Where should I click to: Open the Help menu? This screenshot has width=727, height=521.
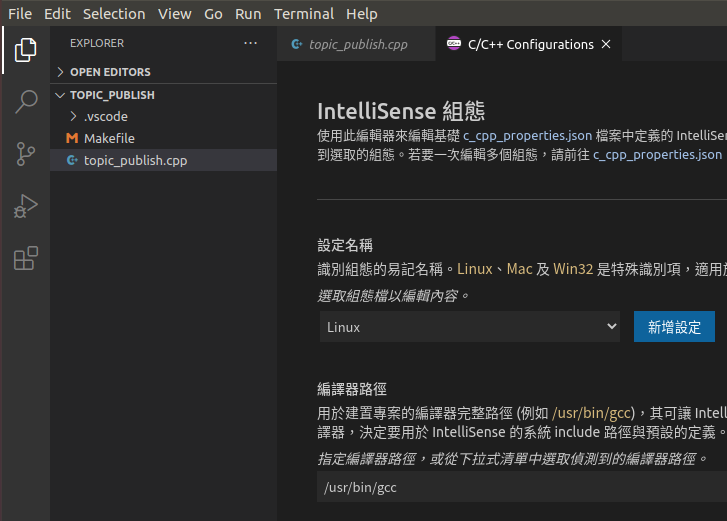(x=362, y=14)
